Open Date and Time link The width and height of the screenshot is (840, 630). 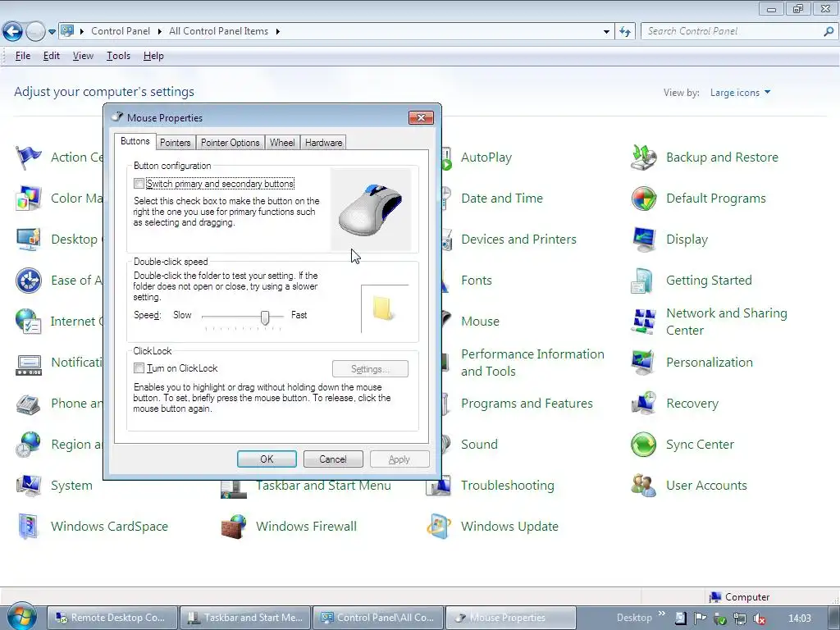pyautogui.click(x=502, y=199)
